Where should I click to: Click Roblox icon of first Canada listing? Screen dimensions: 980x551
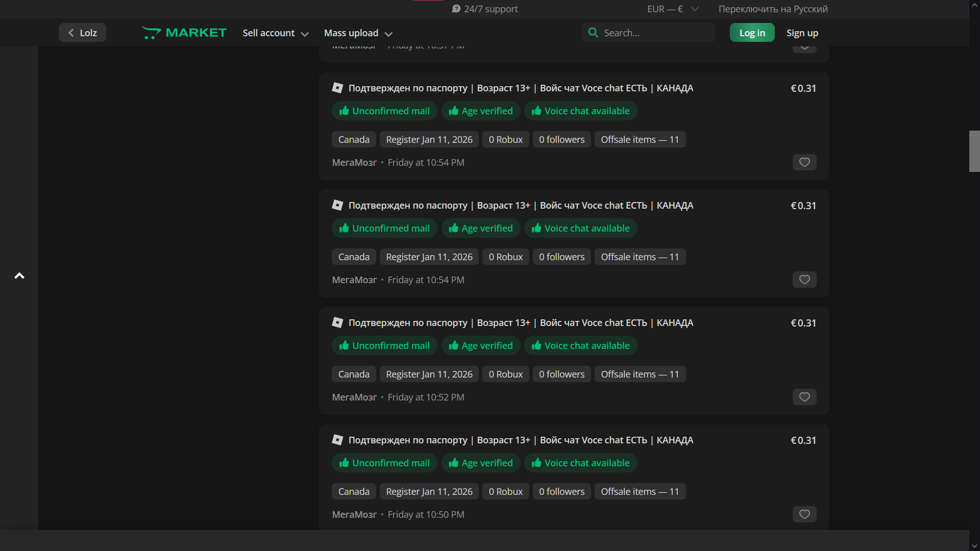(337, 88)
